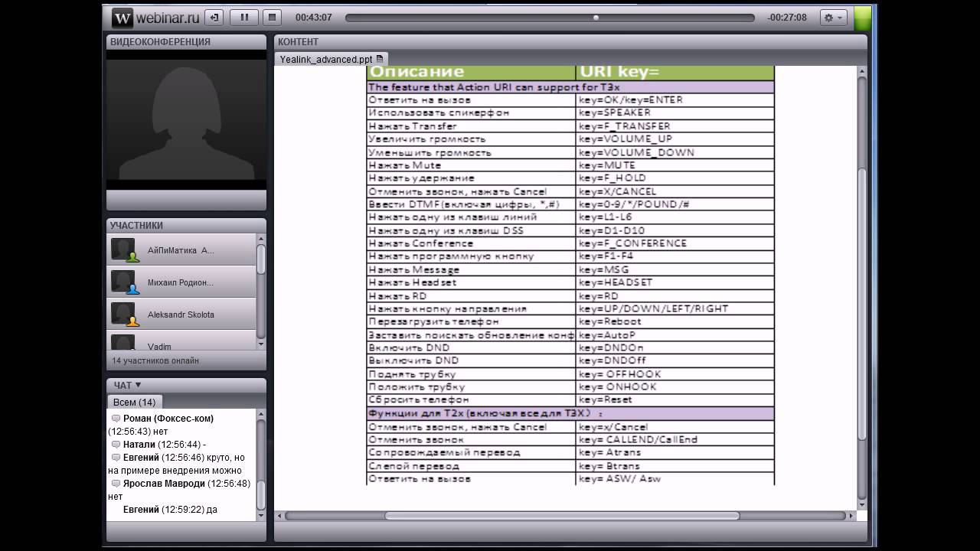Click chat scrollbar up arrow
Image resolution: width=980 pixels, height=551 pixels.
point(261,416)
